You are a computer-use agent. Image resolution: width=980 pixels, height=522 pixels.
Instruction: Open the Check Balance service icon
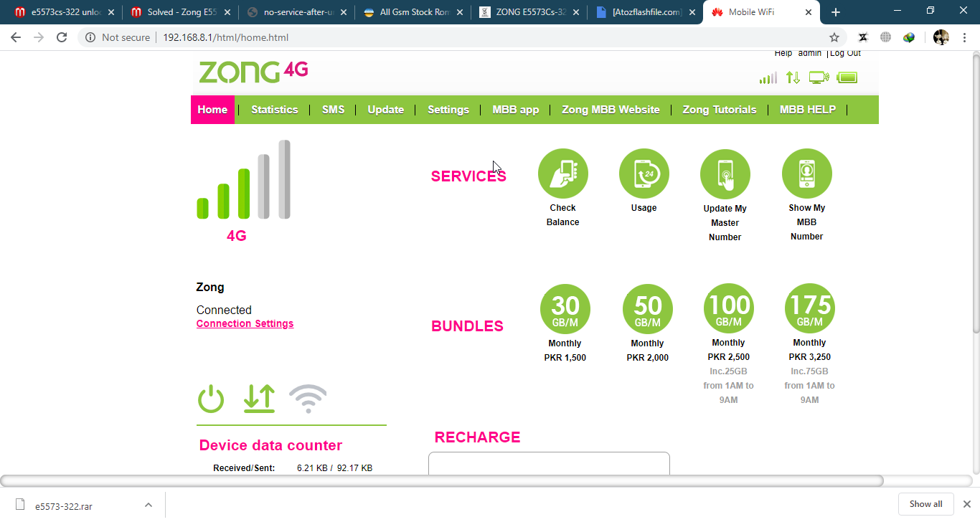point(563,174)
